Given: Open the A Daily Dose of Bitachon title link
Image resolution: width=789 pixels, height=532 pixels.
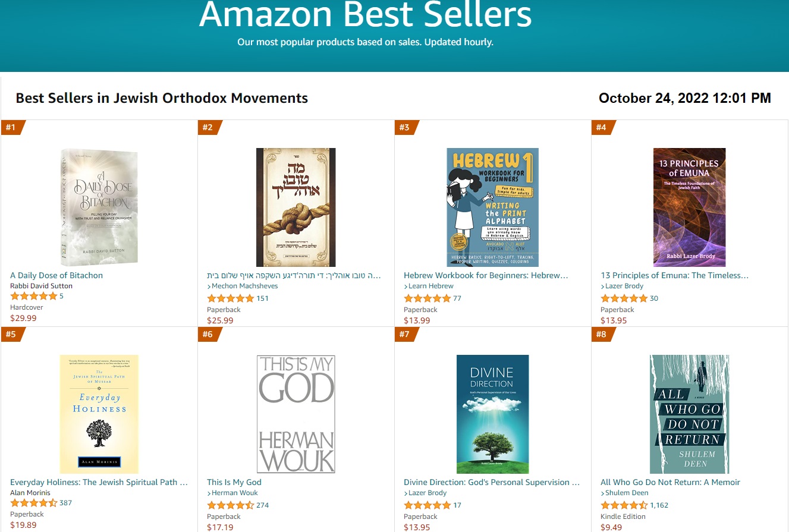Looking at the screenshot, I should [x=56, y=275].
